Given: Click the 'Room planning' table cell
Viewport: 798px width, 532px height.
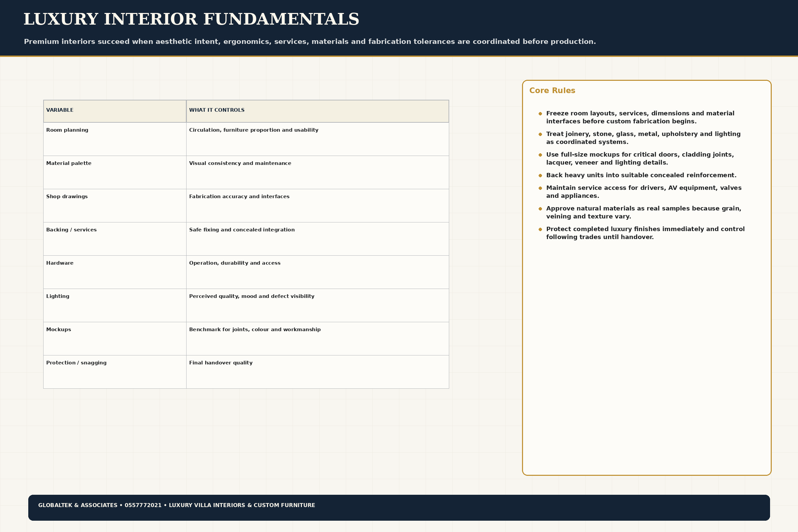Looking at the screenshot, I should [115, 139].
